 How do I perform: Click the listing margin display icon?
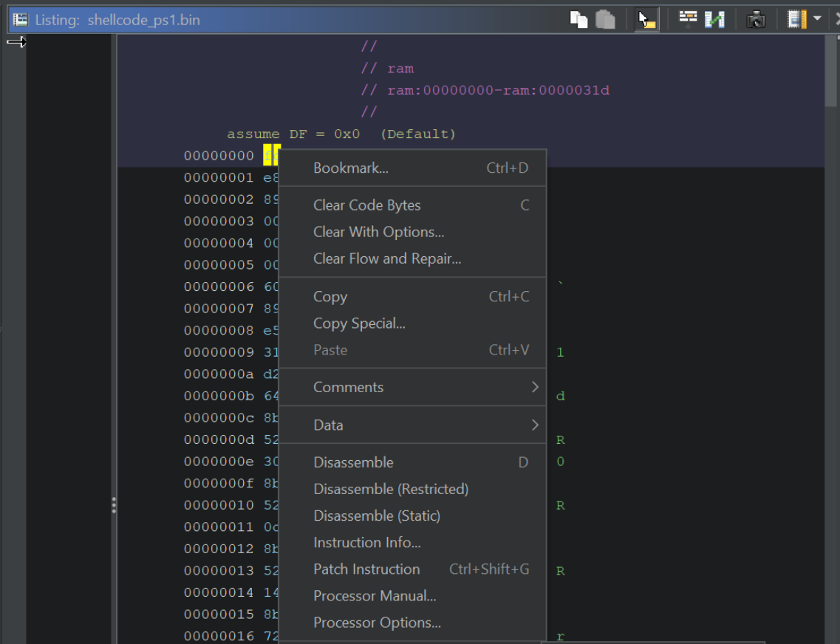796,18
